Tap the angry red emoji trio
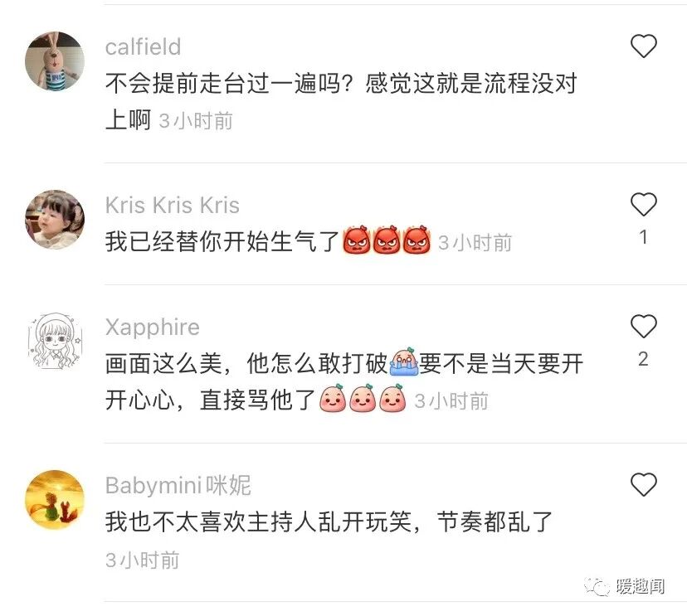 click(x=386, y=240)
